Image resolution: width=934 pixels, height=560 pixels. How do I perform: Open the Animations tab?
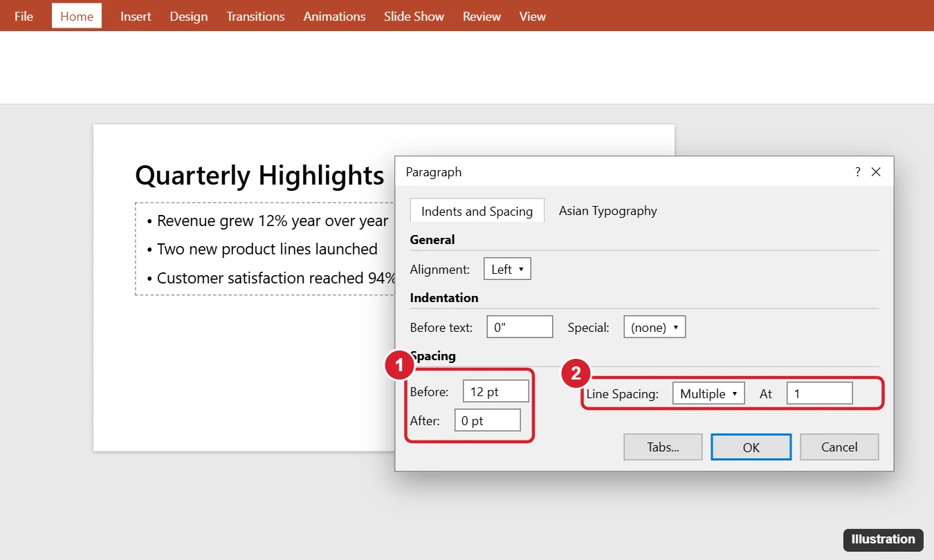[x=334, y=16]
